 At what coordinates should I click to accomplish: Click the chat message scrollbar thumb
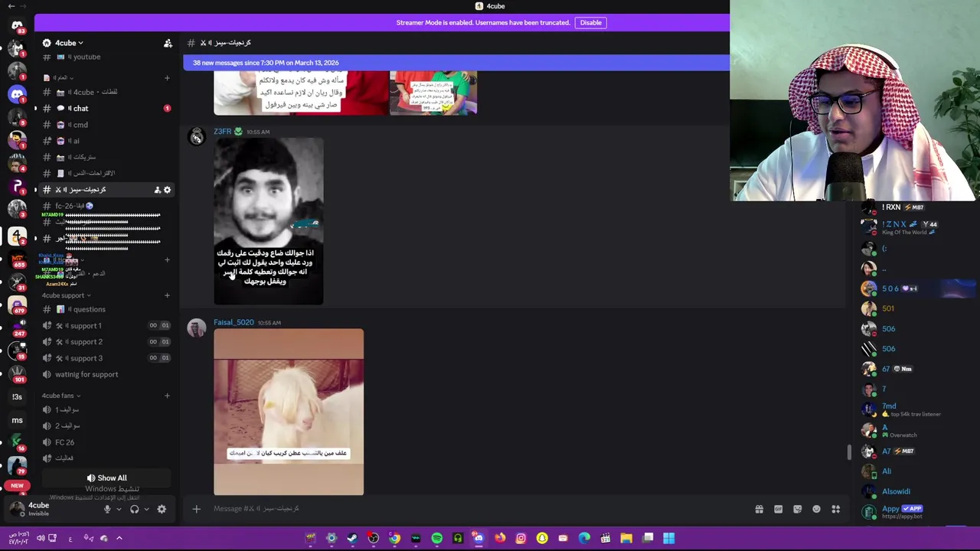point(848,452)
